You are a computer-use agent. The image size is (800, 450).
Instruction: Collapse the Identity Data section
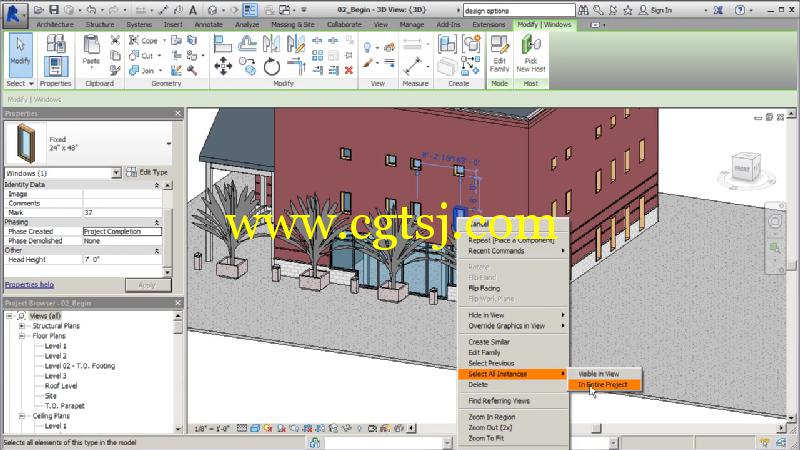[x=157, y=185]
